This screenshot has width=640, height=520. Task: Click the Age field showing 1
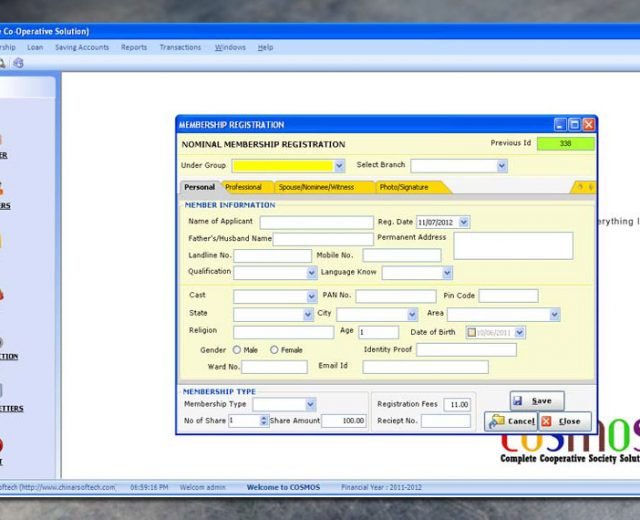click(x=378, y=332)
